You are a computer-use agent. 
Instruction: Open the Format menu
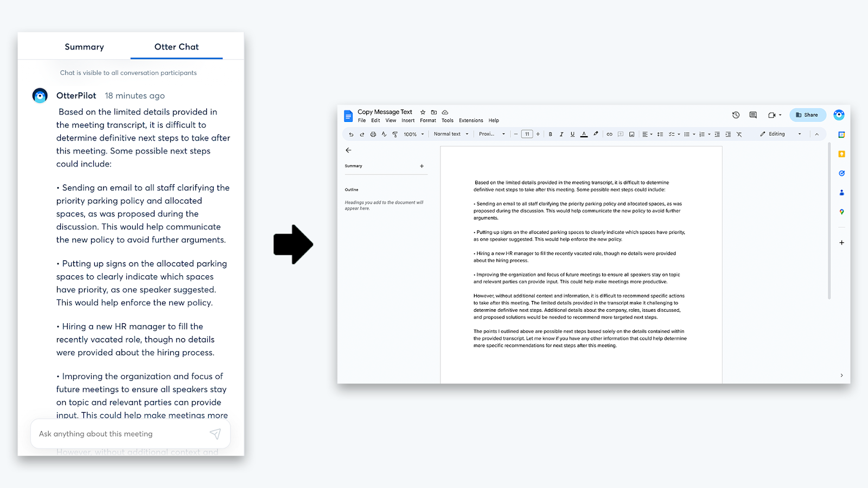pyautogui.click(x=428, y=120)
